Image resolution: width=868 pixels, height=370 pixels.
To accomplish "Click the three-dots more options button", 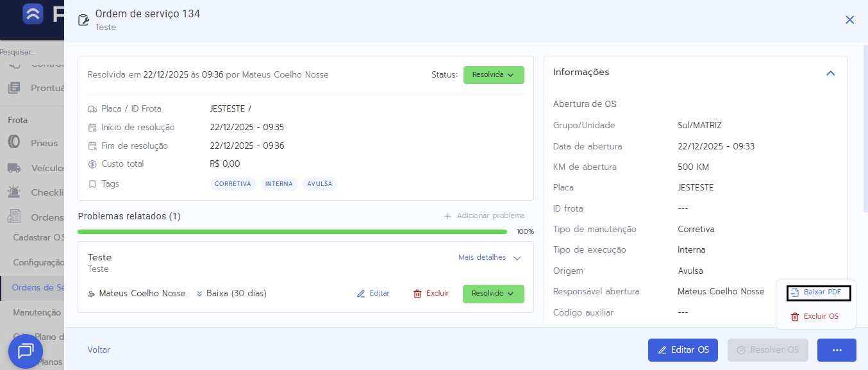I will pos(837,350).
